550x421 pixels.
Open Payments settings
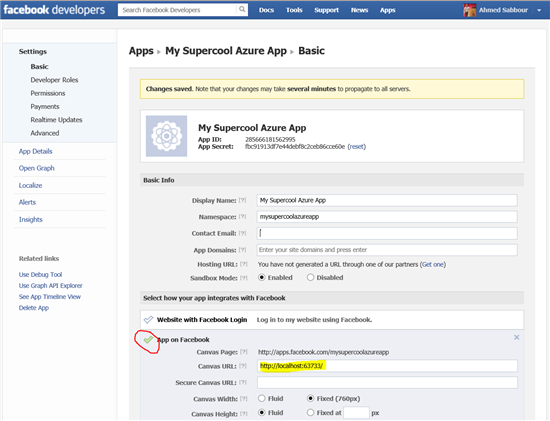click(x=45, y=107)
